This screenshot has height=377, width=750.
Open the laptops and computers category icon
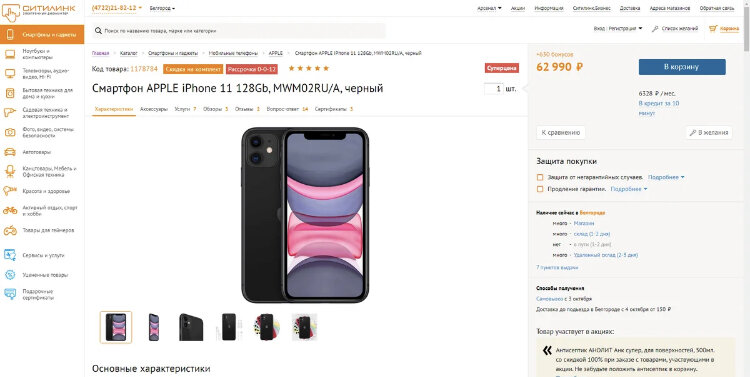pos(10,54)
